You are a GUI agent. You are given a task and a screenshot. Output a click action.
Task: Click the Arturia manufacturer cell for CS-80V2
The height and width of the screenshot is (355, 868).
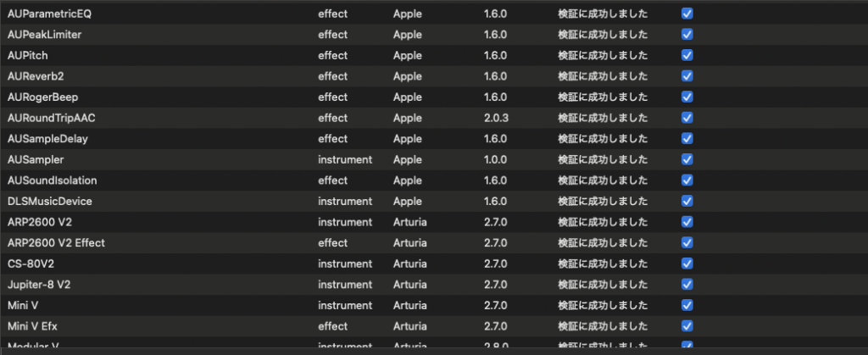tap(411, 263)
